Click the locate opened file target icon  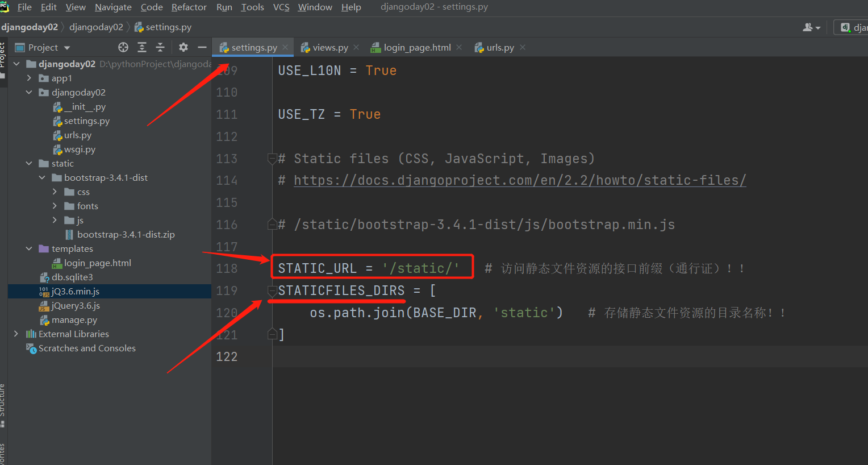123,48
